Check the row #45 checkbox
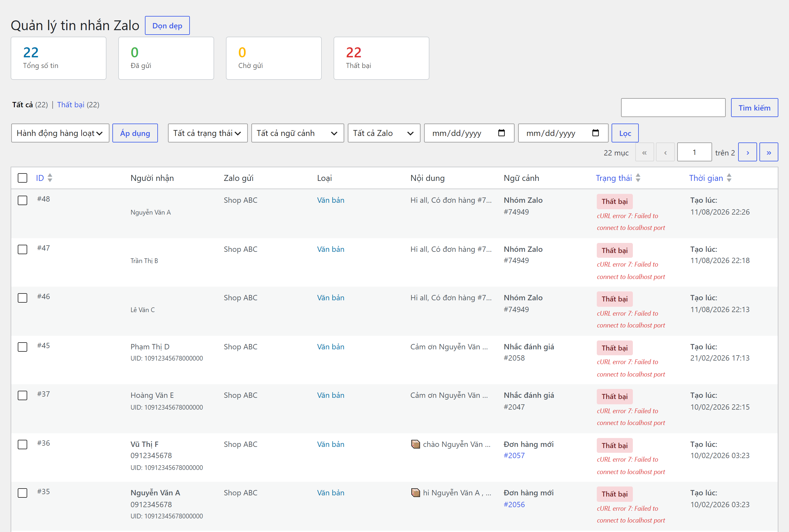 click(x=22, y=347)
